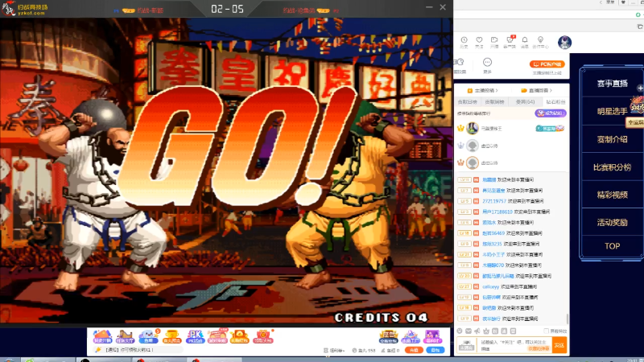This screenshot has width=644, height=362.
Task: Open the pink gift box icon in gift bar
Action: [x=217, y=336]
